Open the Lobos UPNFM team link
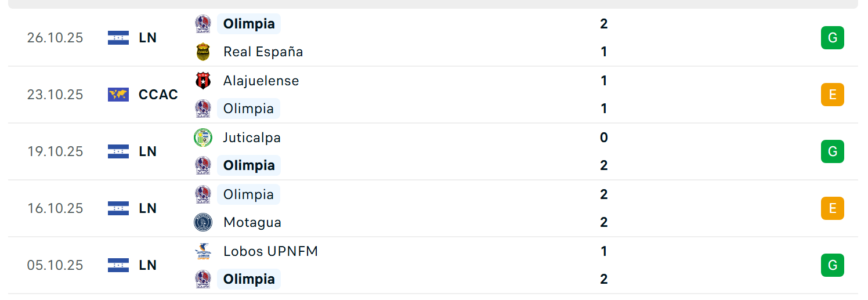This screenshot has width=868, height=300. (270, 251)
